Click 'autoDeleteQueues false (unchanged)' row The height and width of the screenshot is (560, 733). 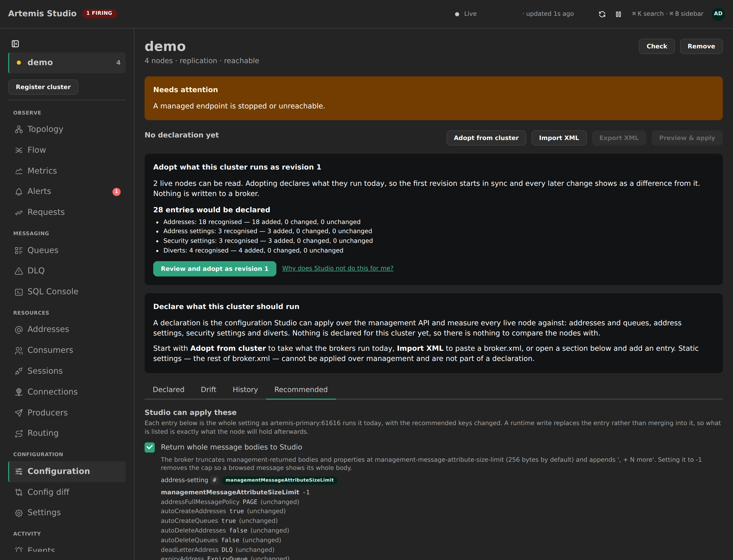click(221, 540)
